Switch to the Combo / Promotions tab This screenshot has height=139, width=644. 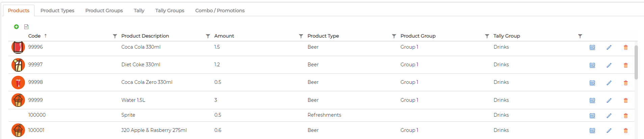(x=220, y=10)
